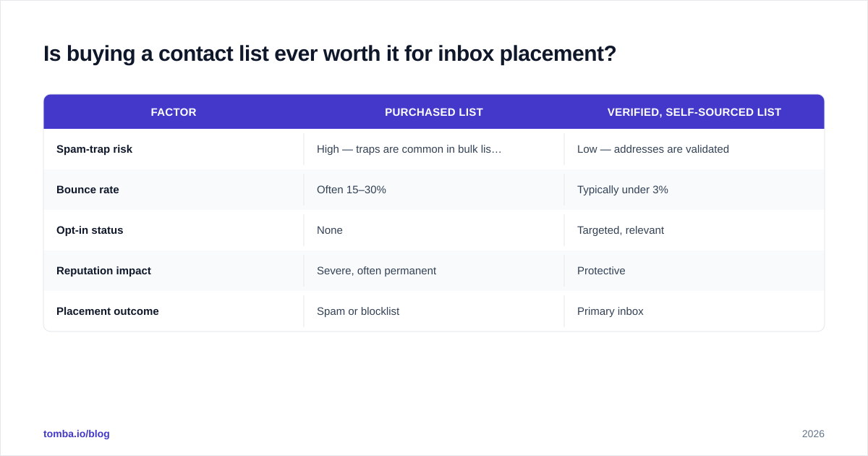The height and width of the screenshot is (456, 868).
Task: Select the Placement outcome row label
Action: (108, 311)
